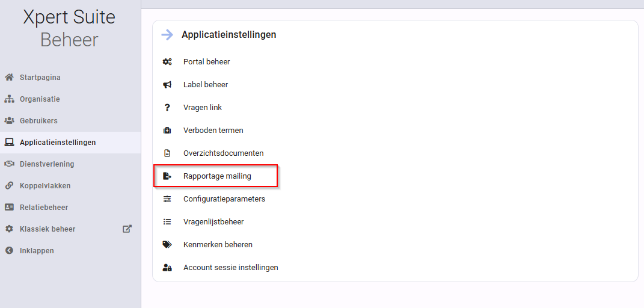Click the external link icon beside Klassiek beheer
The height and width of the screenshot is (308, 644).
pyautogui.click(x=127, y=229)
